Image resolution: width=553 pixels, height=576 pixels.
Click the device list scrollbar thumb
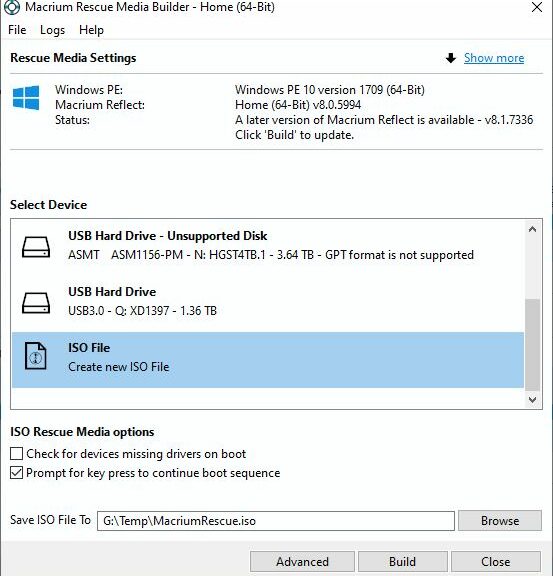click(x=532, y=345)
